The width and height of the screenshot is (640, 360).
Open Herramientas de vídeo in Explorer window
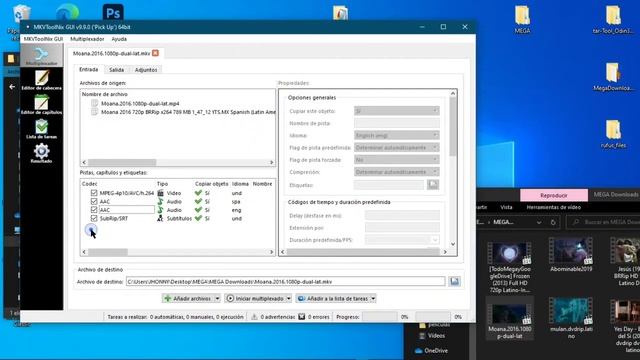(553, 207)
